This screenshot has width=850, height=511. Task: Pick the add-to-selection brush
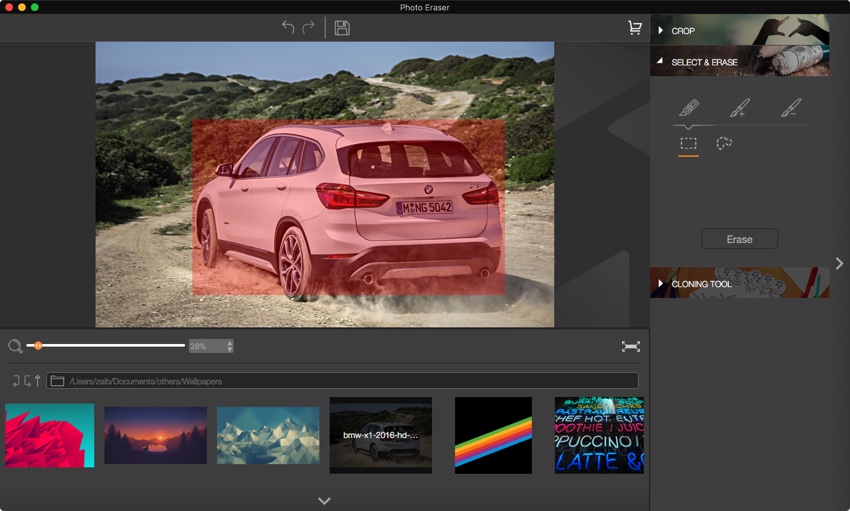(739, 107)
